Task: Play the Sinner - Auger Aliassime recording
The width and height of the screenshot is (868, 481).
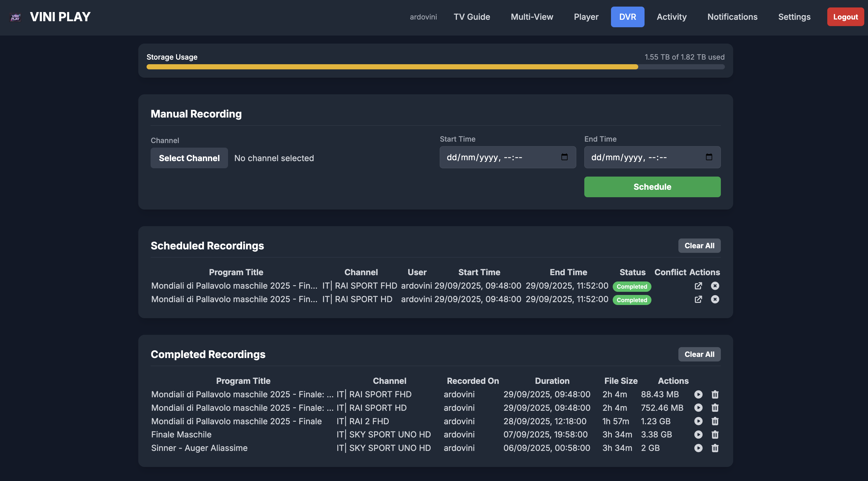Action: pos(698,448)
